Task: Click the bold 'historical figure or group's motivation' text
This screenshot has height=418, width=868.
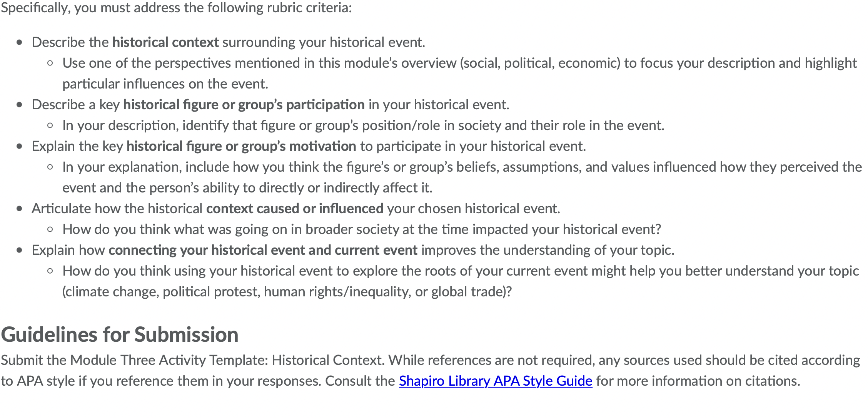Action: (x=241, y=146)
